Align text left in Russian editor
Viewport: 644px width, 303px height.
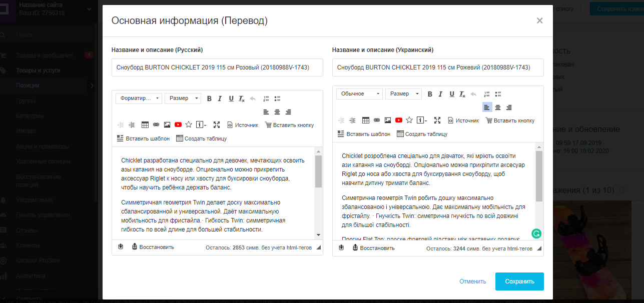point(266,112)
